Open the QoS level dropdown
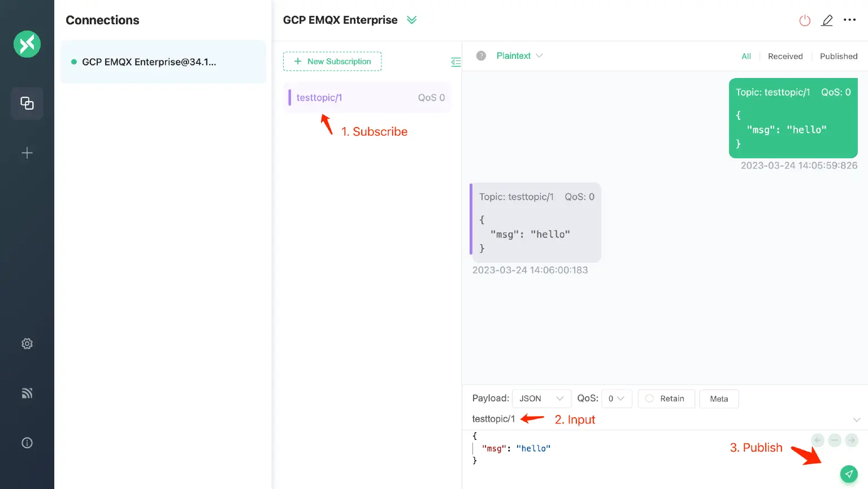868x489 pixels. click(616, 399)
